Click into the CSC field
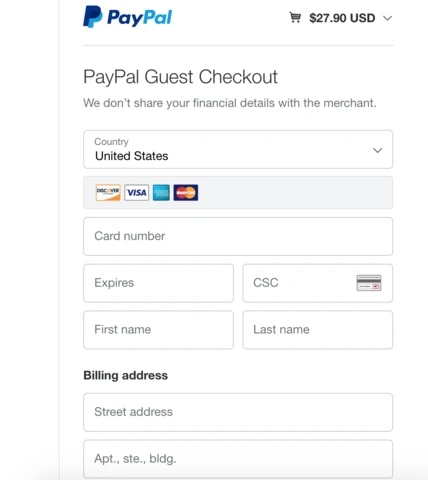The image size is (428, 480). [318, 283]
